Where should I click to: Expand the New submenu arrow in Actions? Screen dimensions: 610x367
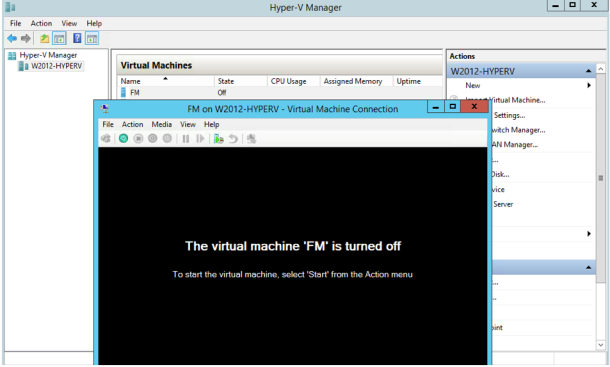[x=589, y=85]
